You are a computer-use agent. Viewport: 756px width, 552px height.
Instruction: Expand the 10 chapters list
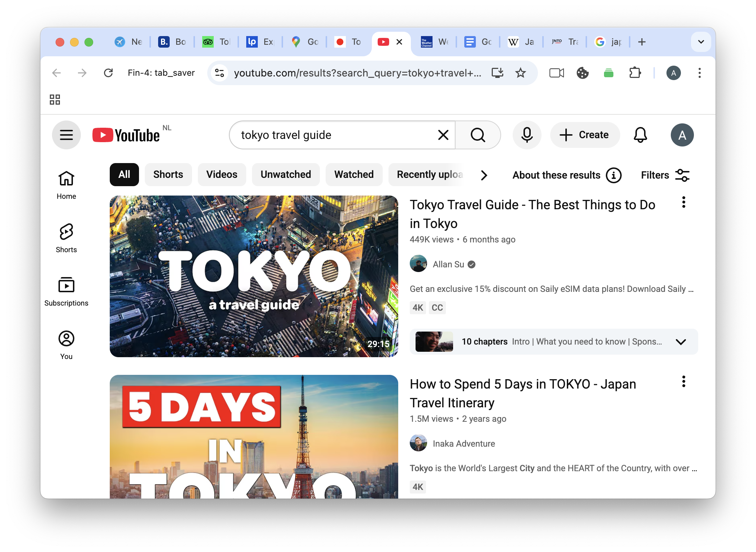681,342
